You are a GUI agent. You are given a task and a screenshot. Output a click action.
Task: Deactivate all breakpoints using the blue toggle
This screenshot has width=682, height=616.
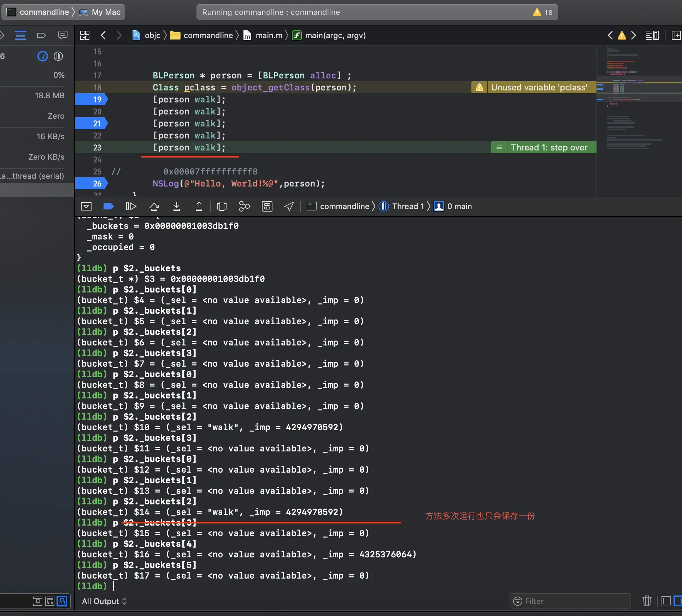[x=108, y=206]
